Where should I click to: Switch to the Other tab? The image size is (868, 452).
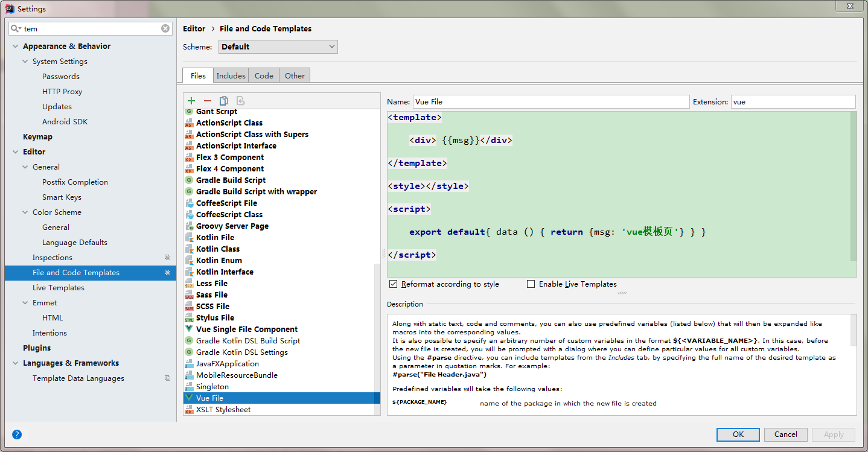(x=295, y=75)
